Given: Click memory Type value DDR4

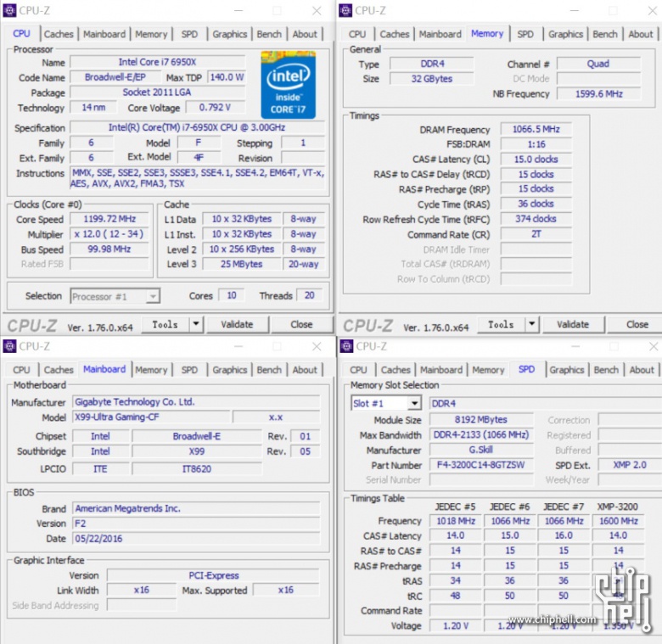Looking at the screenshot, I should (432, 64).
